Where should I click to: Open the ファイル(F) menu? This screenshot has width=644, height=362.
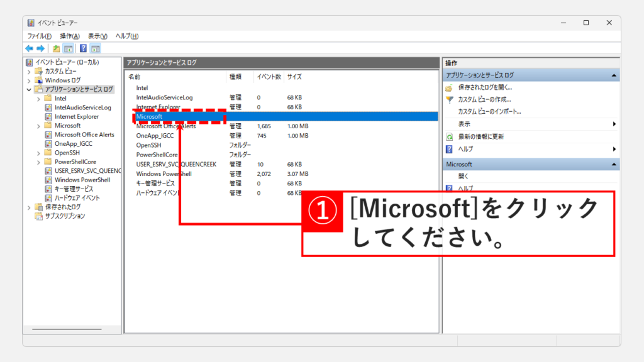40,36
